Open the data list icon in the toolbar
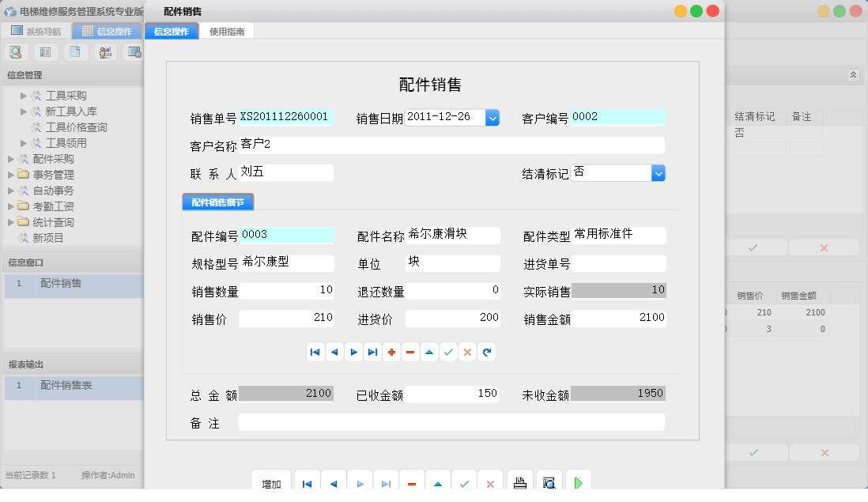The height and width of the screenshot is (502, 868). pyautogui.click(x=45, y=51)
